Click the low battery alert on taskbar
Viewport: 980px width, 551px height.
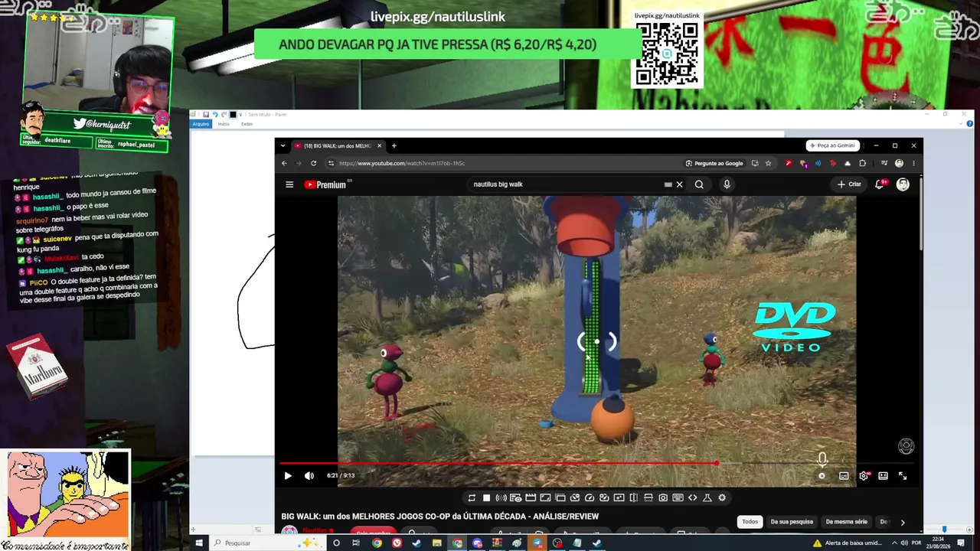pos(848,543)
